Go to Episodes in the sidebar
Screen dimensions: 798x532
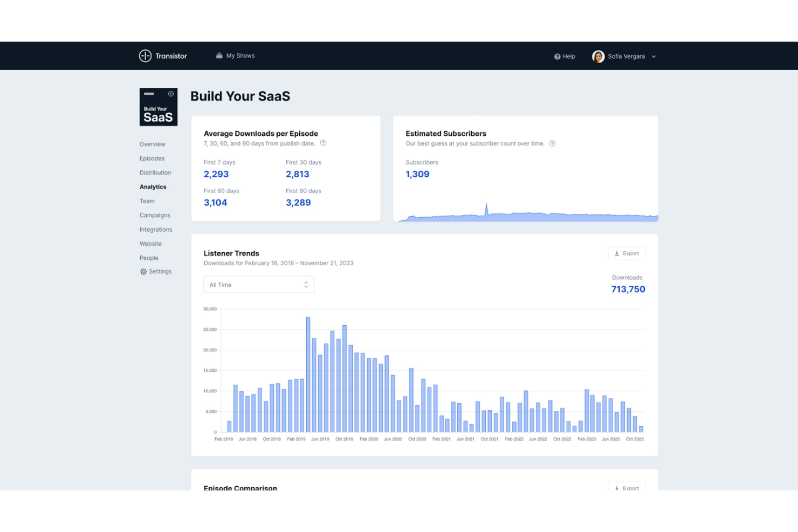152,158
